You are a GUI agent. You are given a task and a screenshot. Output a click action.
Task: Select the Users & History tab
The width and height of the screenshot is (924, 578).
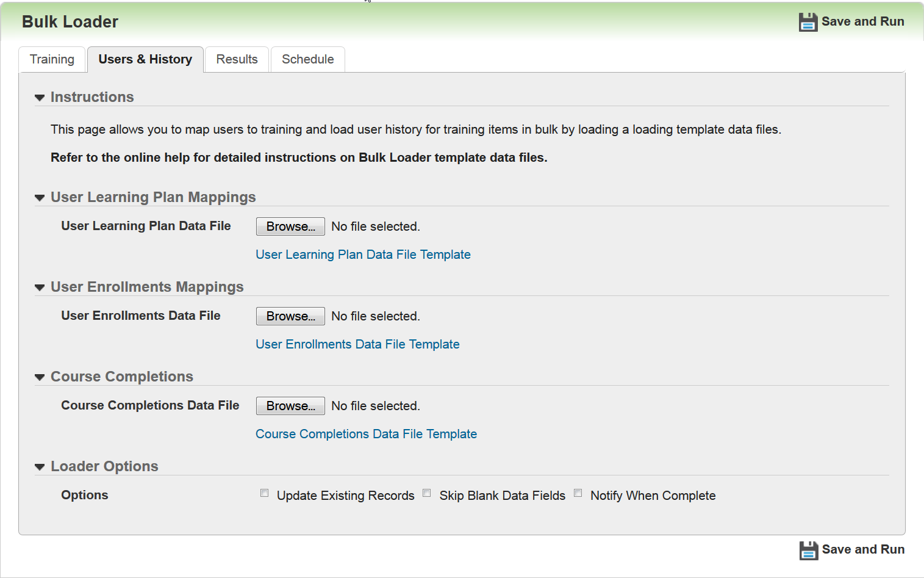click(145, 59)
